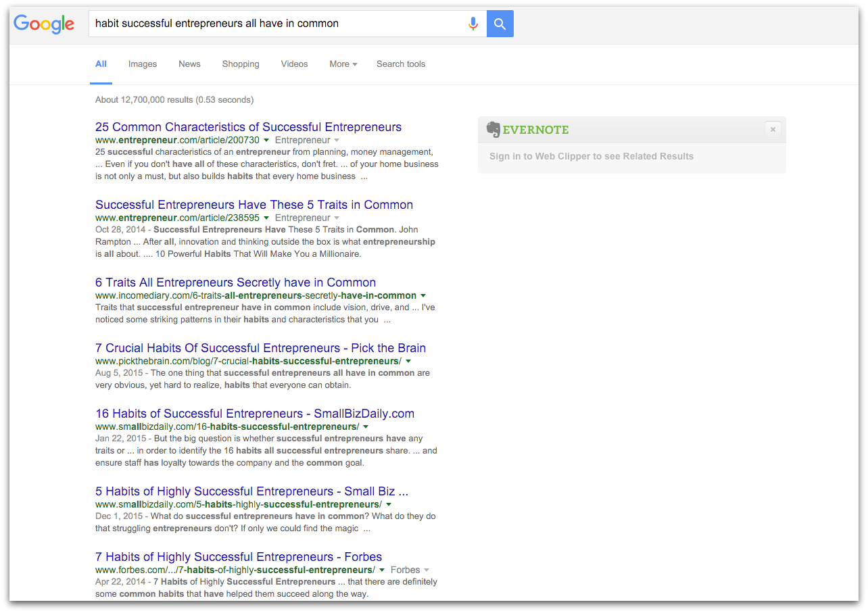868x613 pixels.
Task: Open '5 Habits of Highly Successful Entrepreneurs' result
Action: coord(251,491)
